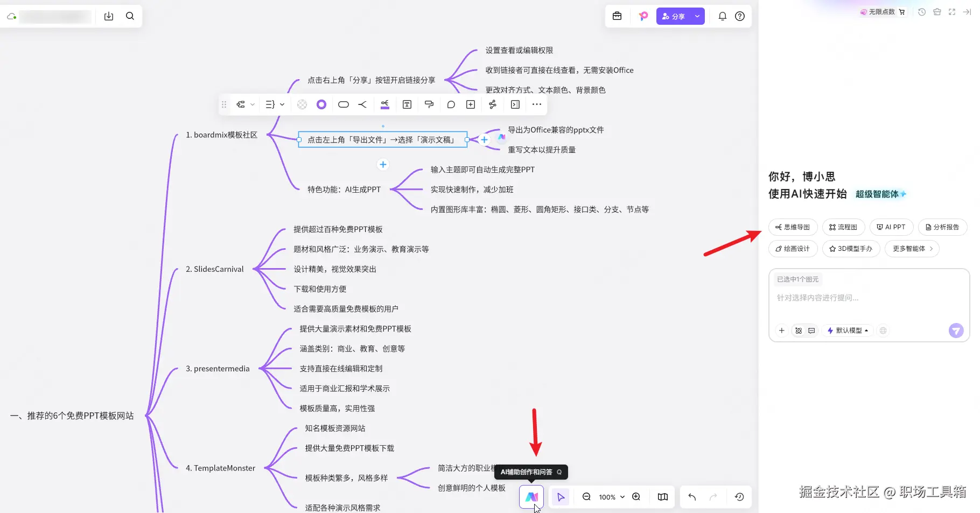Select the node 2. SlidesCarnival
Image resolution: width=980 pixels, height=513 pixels.
(x=215, y=269)
